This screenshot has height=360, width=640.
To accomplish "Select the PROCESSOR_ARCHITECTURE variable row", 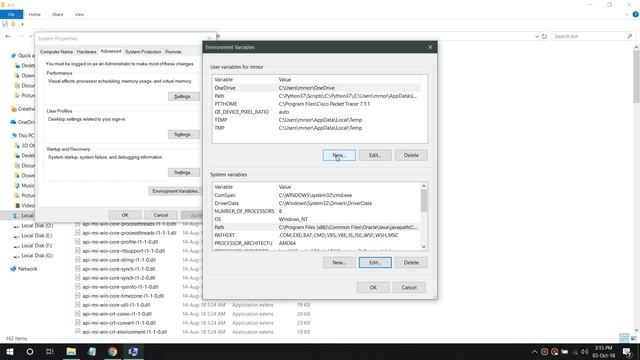I will pos(316,243).
